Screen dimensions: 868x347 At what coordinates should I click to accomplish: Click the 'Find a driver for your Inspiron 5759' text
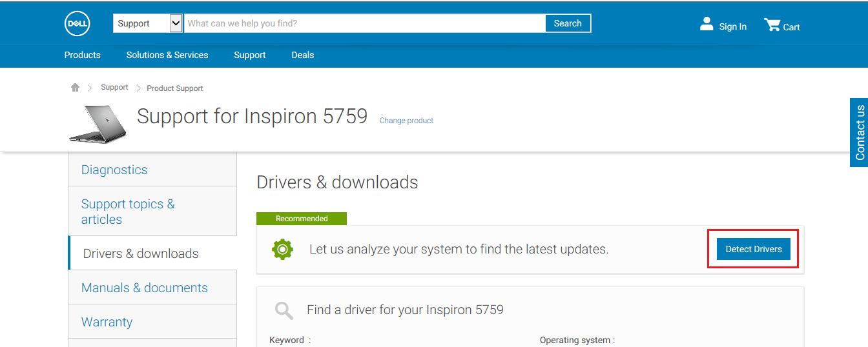click(x=405, y=310)
